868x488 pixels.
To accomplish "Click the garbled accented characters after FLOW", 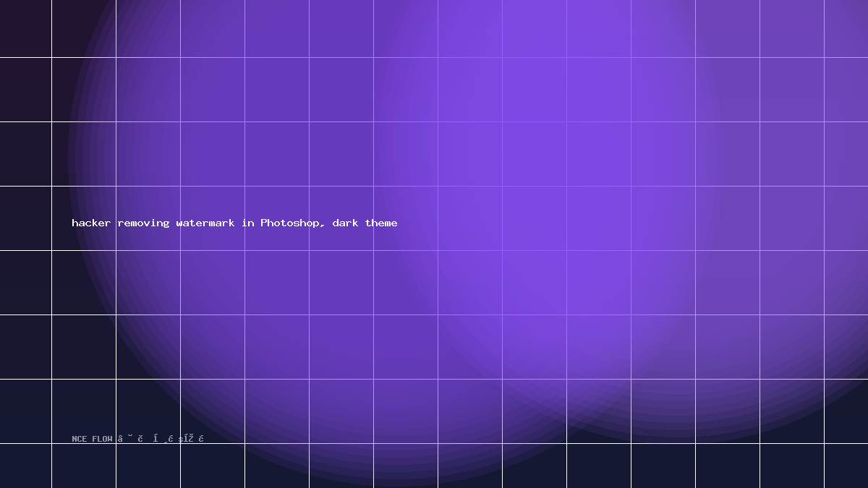I will 161,438.
